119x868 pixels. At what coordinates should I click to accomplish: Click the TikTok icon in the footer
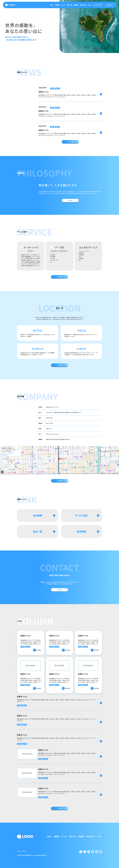coord(97,852)
